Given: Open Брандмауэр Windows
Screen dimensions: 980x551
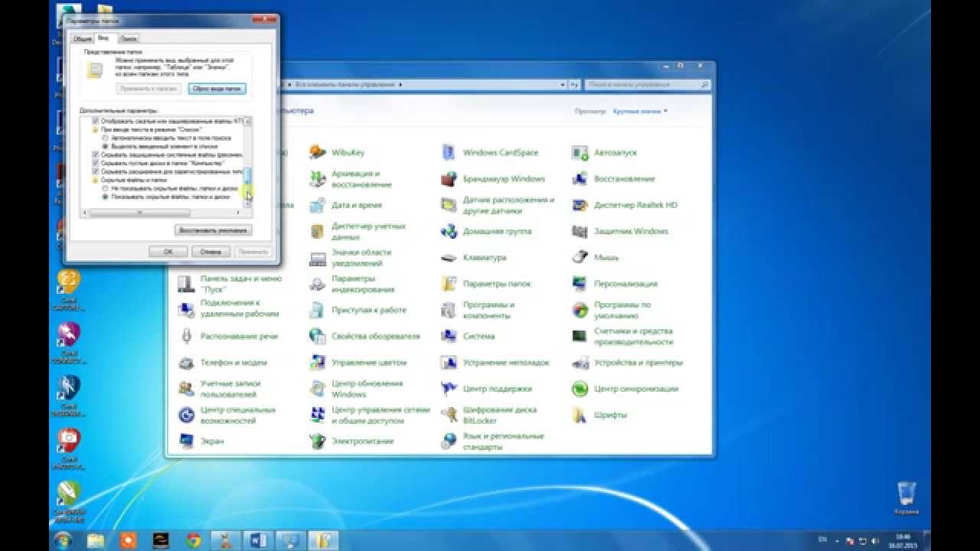Looking at the screenshot, I should click(493, 179).
